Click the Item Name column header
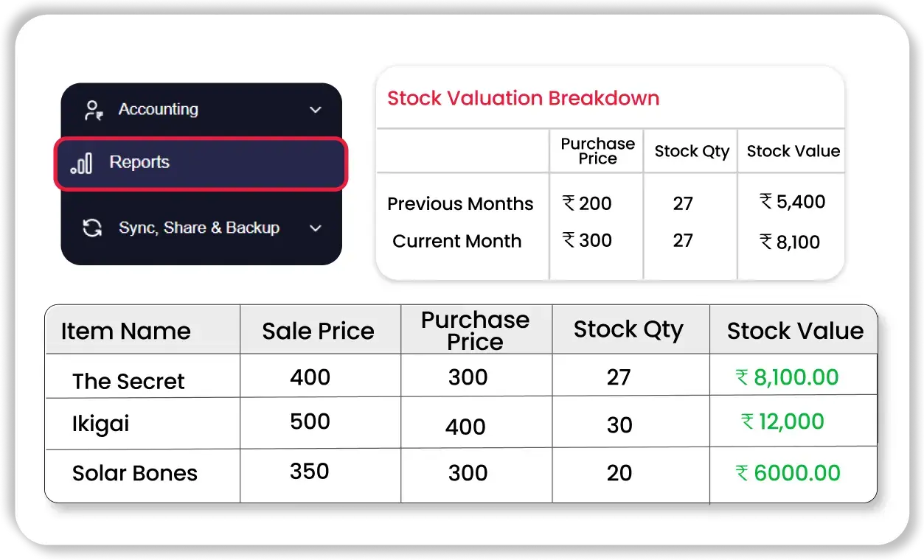The image size is (924, 560). 125,331
